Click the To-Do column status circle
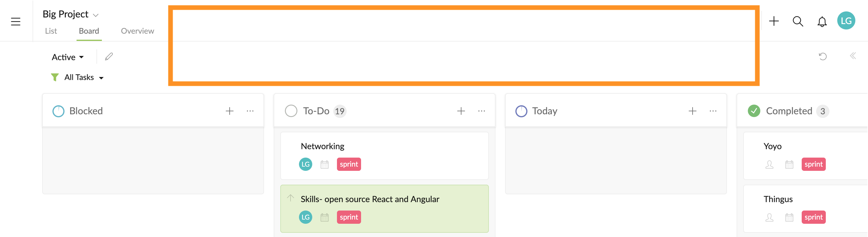Viewport: 868px width, 237px height. (291, 111)
